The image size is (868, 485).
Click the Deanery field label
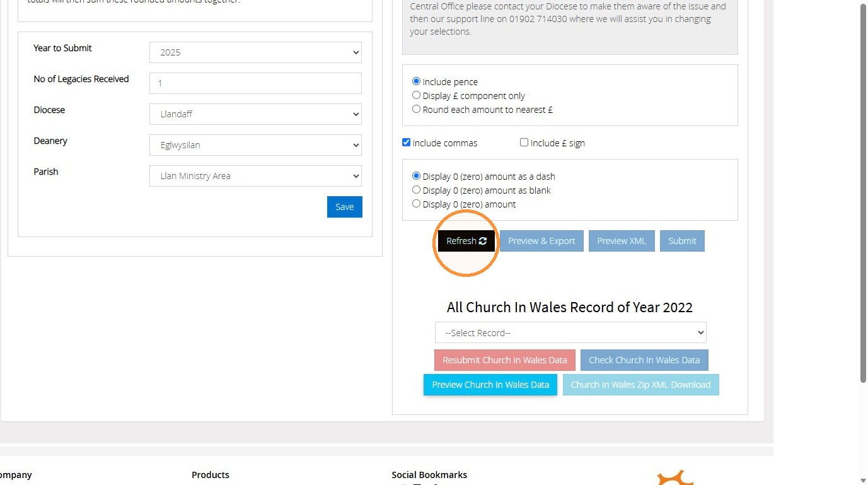pyautogui.click(x=50, y=141)
